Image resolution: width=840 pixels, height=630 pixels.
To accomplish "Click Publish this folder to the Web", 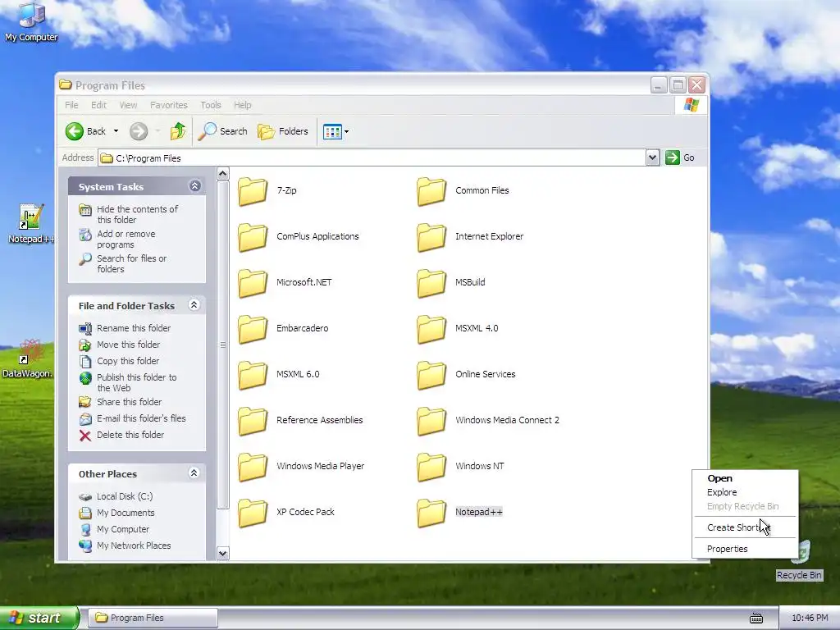I will coord(137,382).
